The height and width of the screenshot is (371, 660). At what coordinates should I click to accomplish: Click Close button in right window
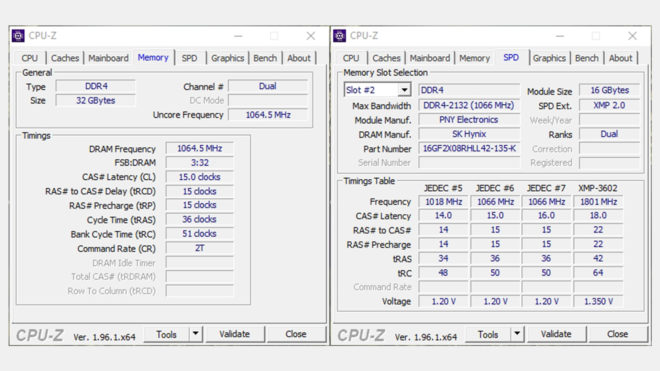pos(617,334)
